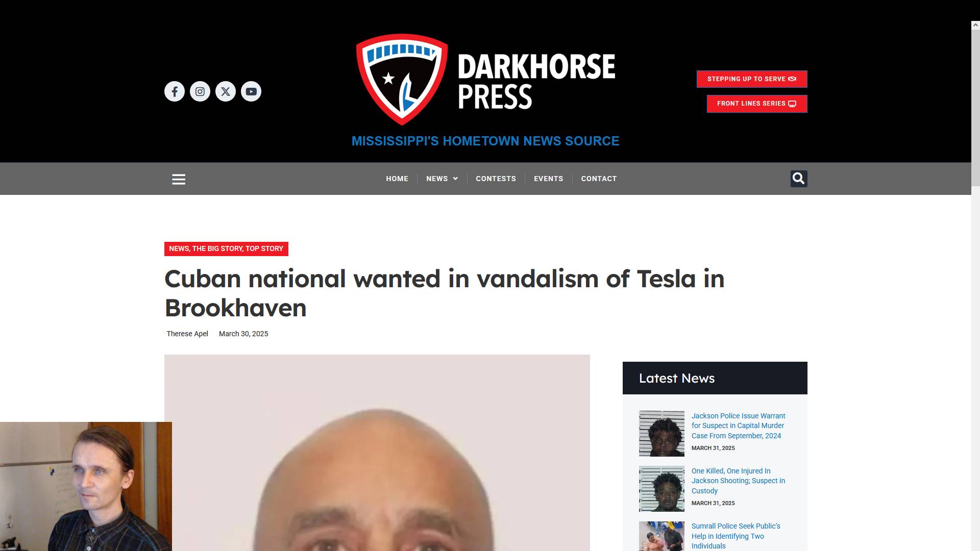Click the scrollbar up arrow
This screenshot has width=980, height=551.
tap(975, 24)
